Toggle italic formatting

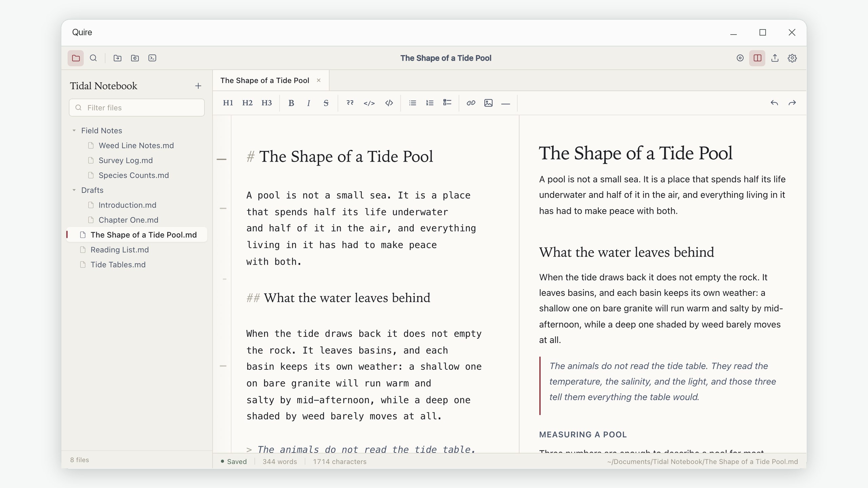[x=309, y=103]
